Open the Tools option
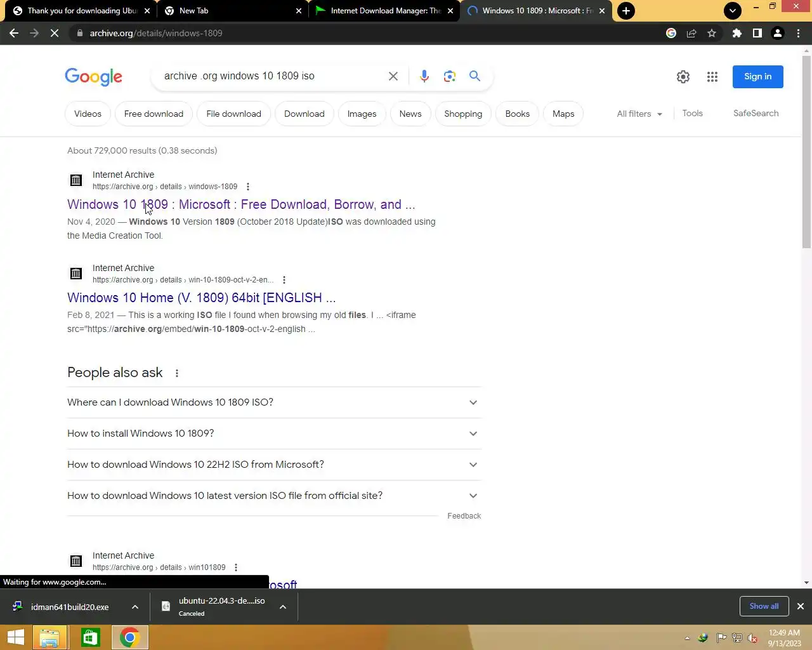 click(x=692, y=114)
